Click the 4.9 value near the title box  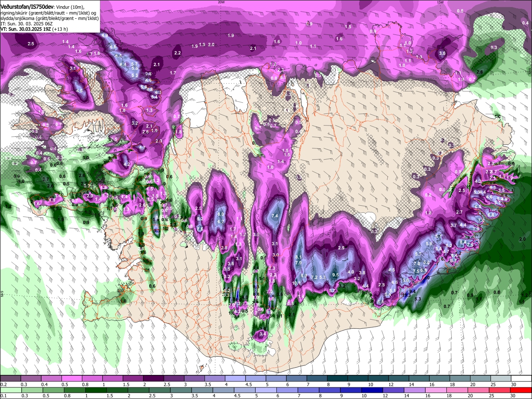(105, 36)
